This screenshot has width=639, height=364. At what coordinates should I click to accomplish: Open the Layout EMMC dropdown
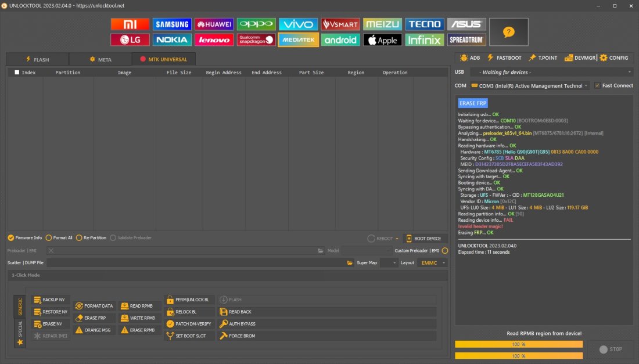point(432,263)
